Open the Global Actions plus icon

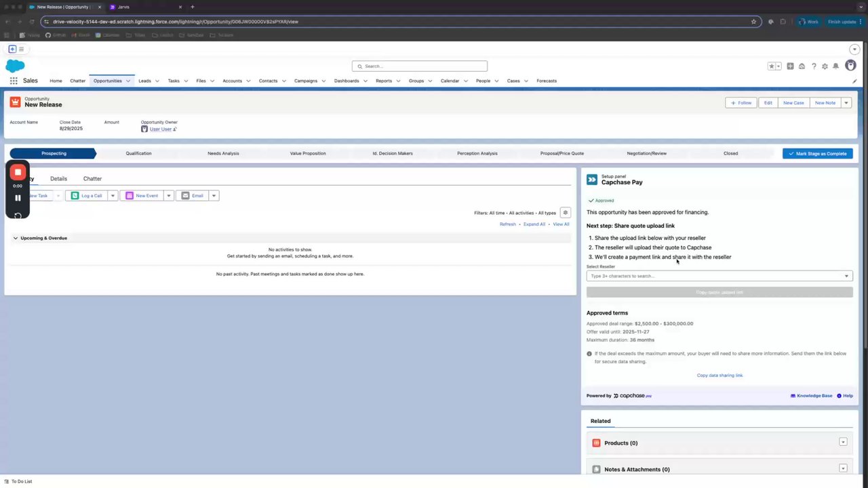pyautogui.click(x=790, y=66)
